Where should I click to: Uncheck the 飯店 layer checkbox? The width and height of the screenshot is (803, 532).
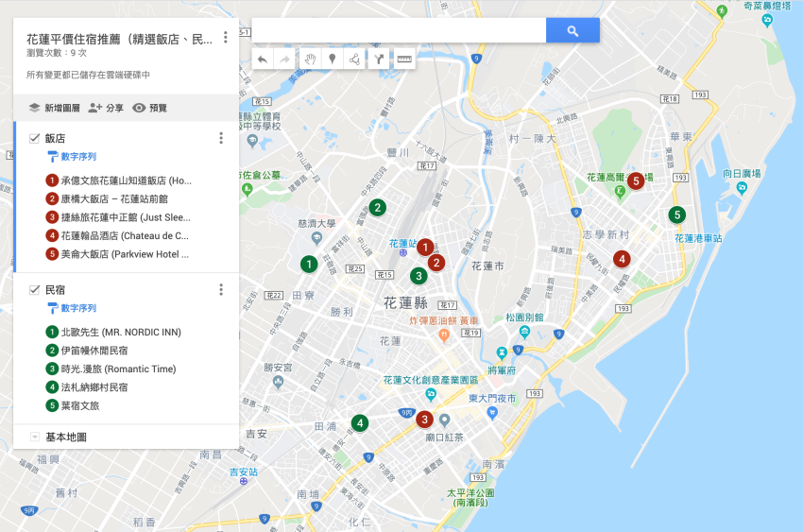pos(34,138)
